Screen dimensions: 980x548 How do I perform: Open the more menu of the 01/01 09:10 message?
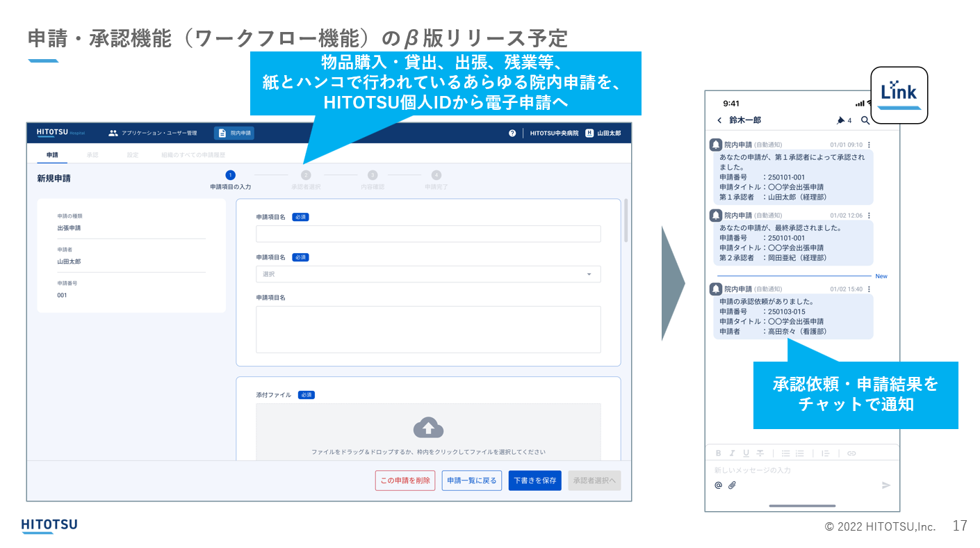pos(869,145)
